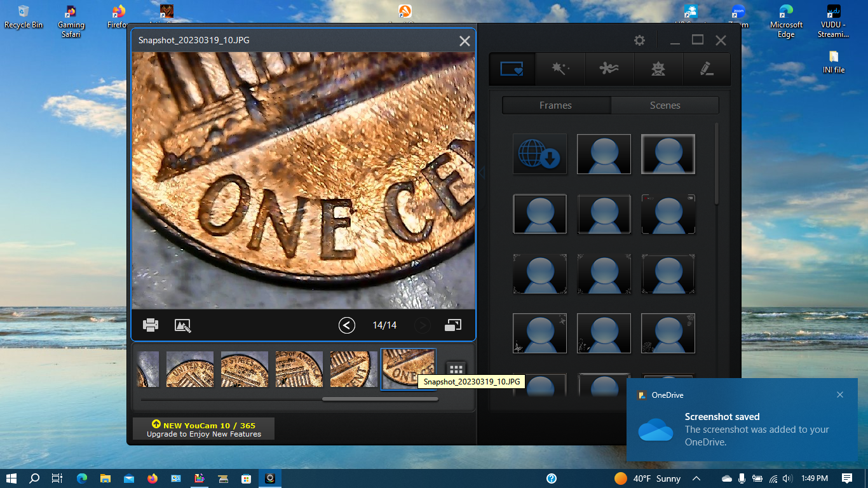Select the thumbnail showing UNITED on the coin

coord(189,369)
